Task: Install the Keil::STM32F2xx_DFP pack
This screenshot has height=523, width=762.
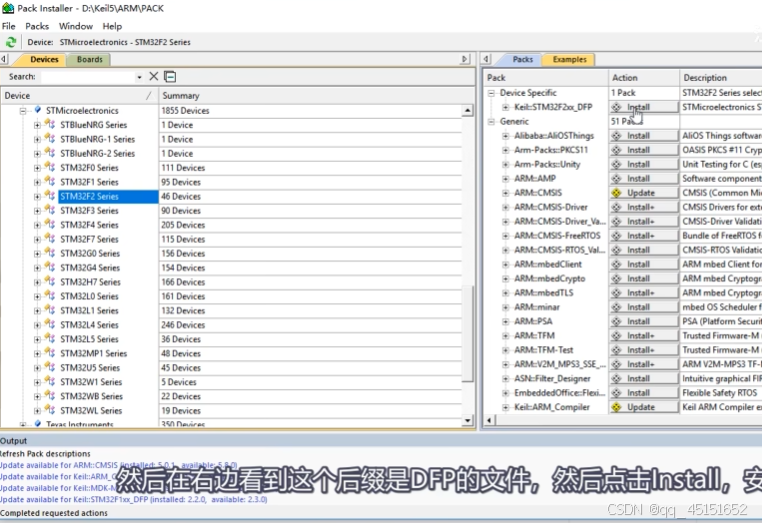Action: click(x=644, y=107)
